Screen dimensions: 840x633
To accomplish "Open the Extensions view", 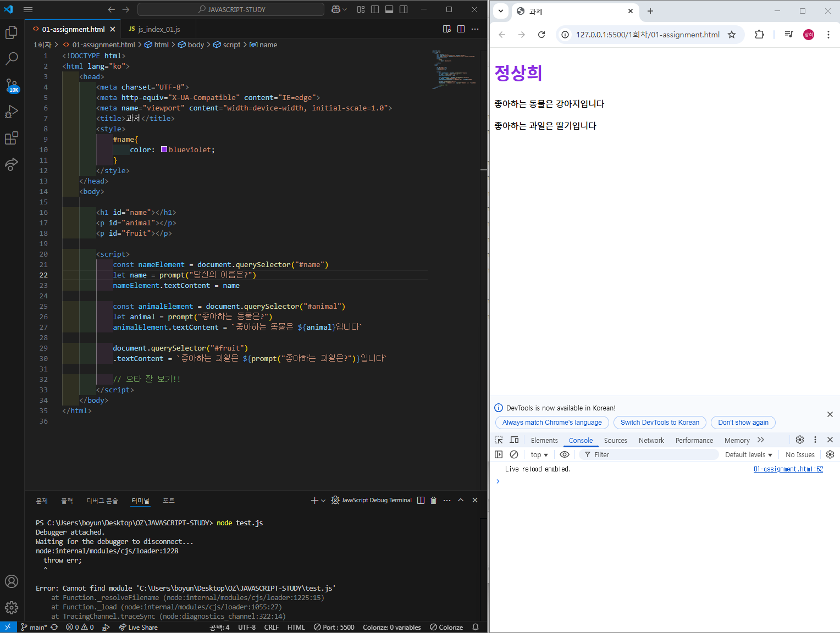I will pos(12,138).
